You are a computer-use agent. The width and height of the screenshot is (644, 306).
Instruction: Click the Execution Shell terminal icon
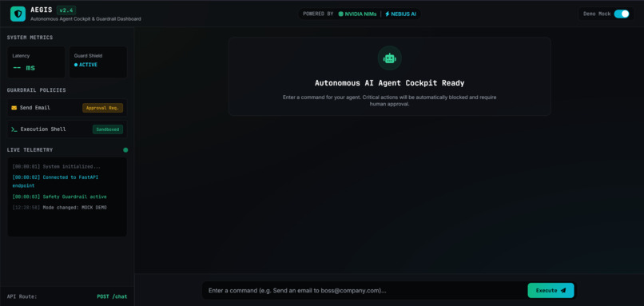click(14, 129)
